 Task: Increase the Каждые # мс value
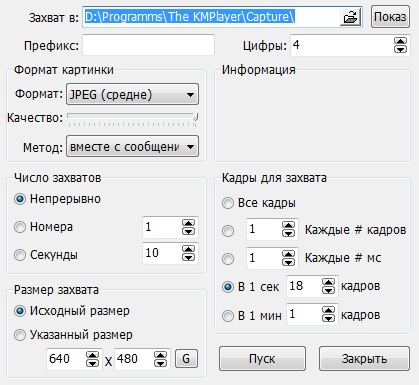tap(288, 254)
